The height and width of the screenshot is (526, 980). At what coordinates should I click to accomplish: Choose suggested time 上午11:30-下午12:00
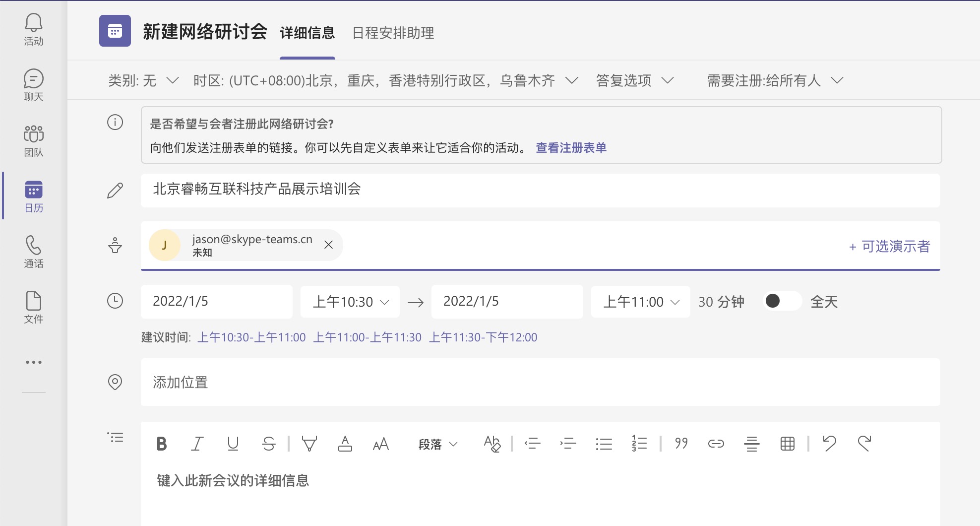(483, 337)
